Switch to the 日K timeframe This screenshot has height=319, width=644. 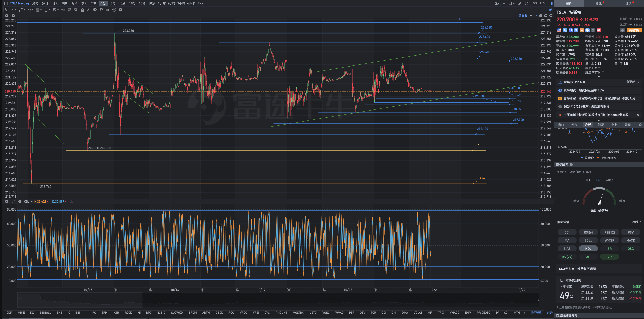[x=55, y=3]
